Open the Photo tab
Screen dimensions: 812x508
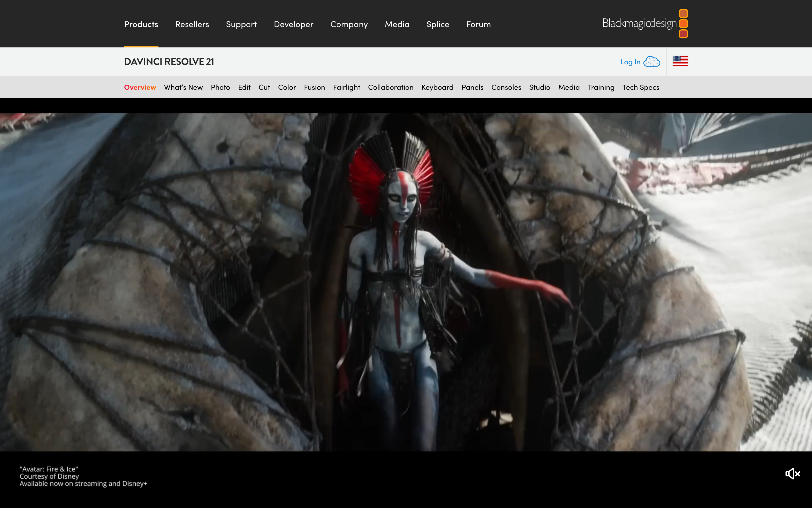point(220,87)
